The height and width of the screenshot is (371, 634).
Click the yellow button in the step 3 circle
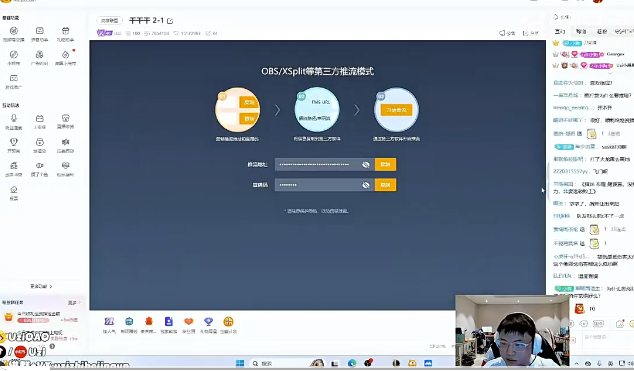tap(396, 110)
